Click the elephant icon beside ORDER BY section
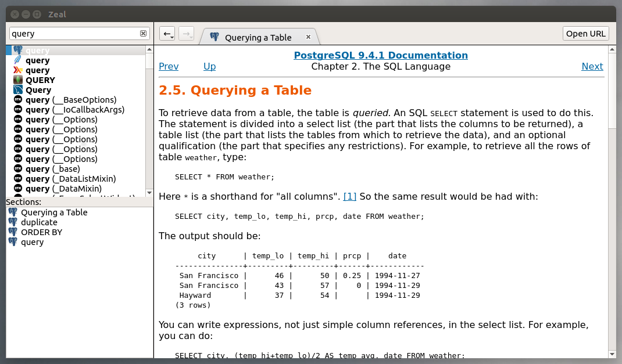Image resolution: width=622 pixels, height=364 pixels. [13, 232]
